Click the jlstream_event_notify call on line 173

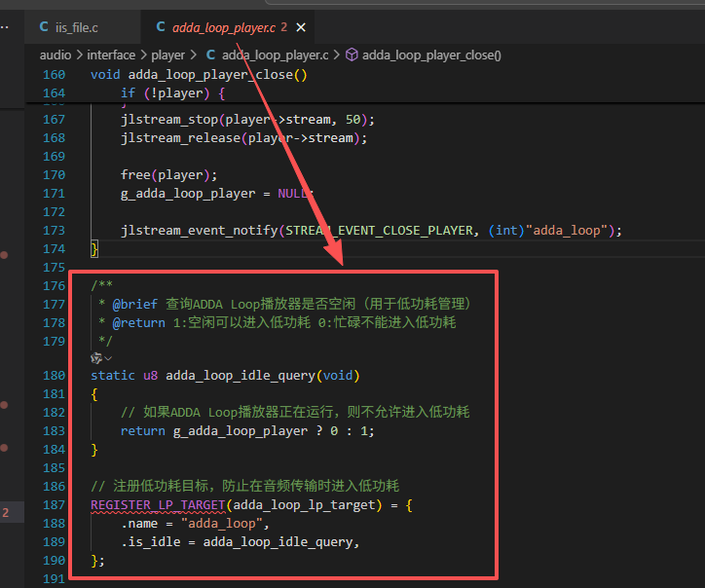pyautogui.click(x=200, y=231)
